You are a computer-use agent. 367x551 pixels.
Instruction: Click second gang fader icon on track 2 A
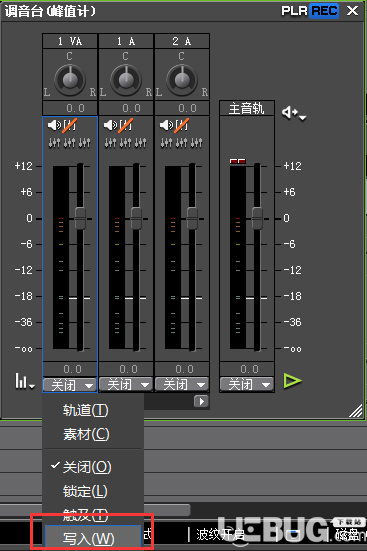coord(181,143)
